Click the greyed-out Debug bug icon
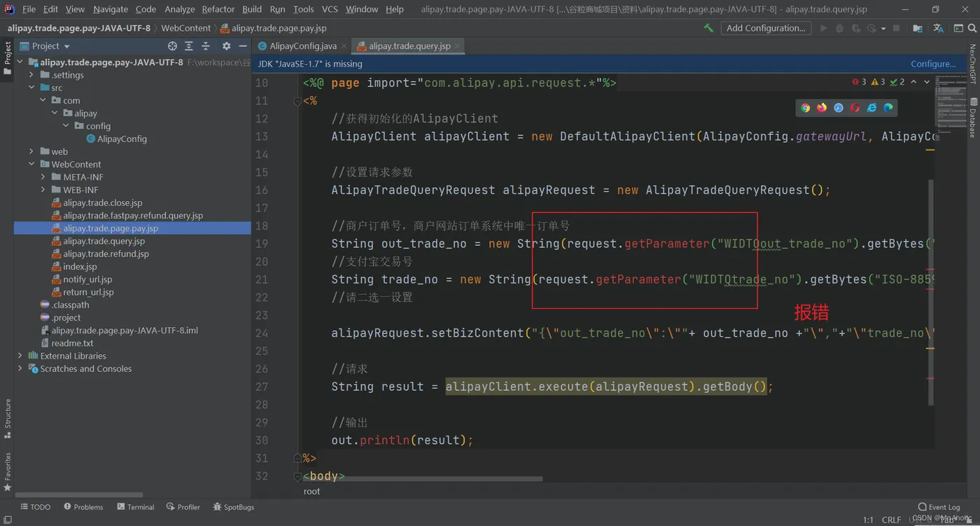The width and height of the screenshot is (980, 526). point(838,28)
